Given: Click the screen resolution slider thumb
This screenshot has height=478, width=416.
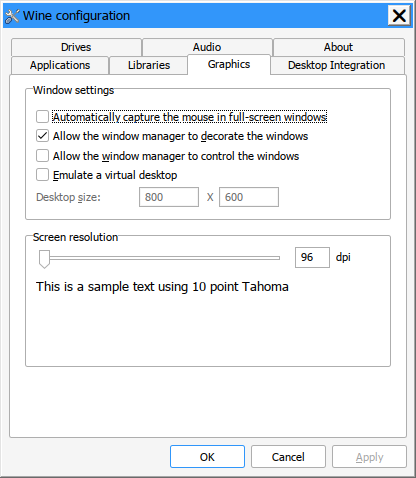Looking at the screenshot, I should click(x=44, y=259).
